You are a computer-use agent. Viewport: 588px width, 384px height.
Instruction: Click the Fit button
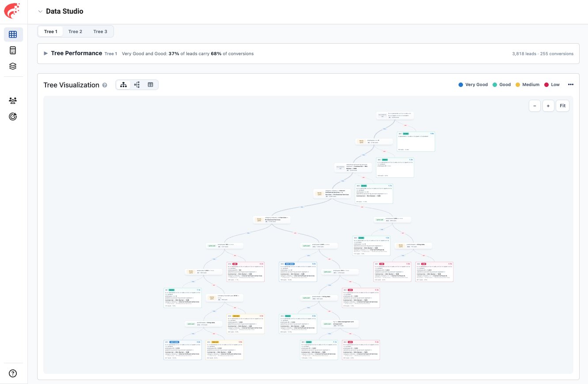tap(562, 105)
